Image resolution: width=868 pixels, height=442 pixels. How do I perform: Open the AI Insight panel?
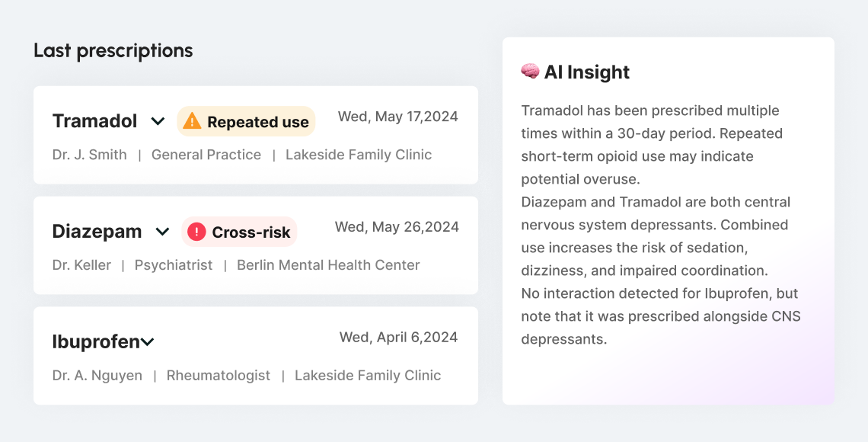pyautogui.click(x=669, y=221)
